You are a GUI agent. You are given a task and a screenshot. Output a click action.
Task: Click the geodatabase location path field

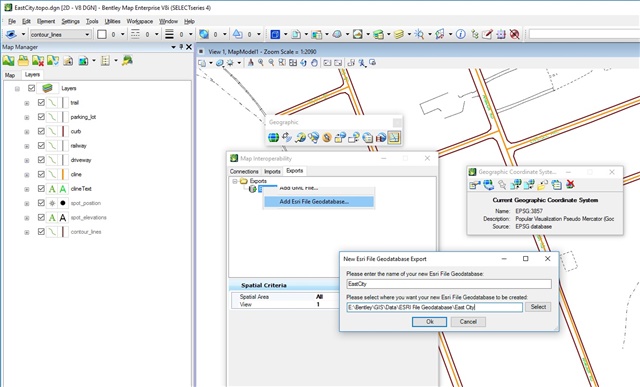tap(435, 307)
